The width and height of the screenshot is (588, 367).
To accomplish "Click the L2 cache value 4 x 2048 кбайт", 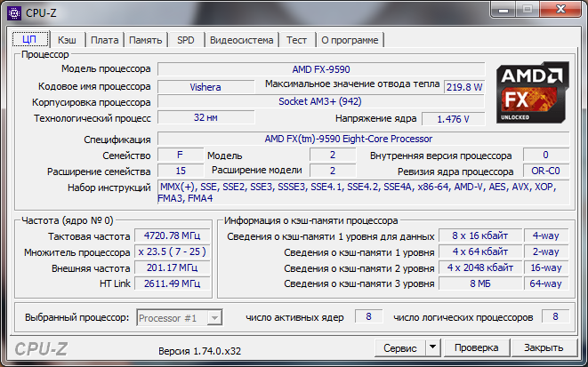I will [480, 267].
